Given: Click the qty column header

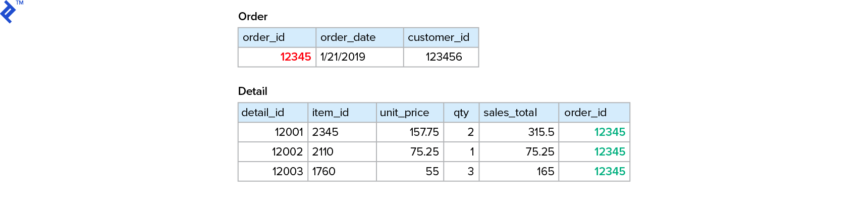Looking at the screenshot, I should coord(461,113).
